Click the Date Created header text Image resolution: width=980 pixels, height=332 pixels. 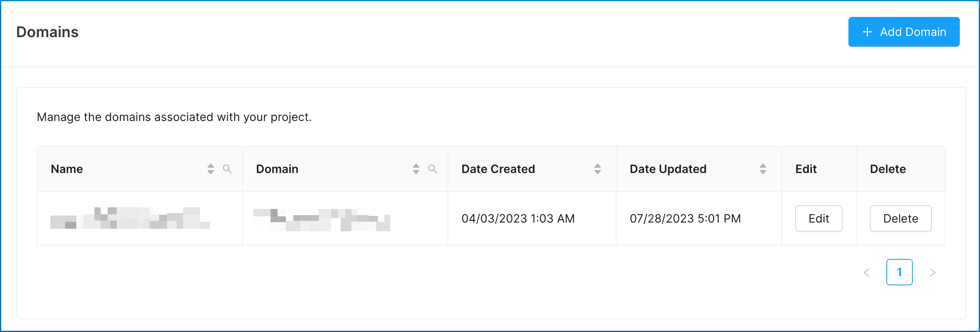pos(498,169)
